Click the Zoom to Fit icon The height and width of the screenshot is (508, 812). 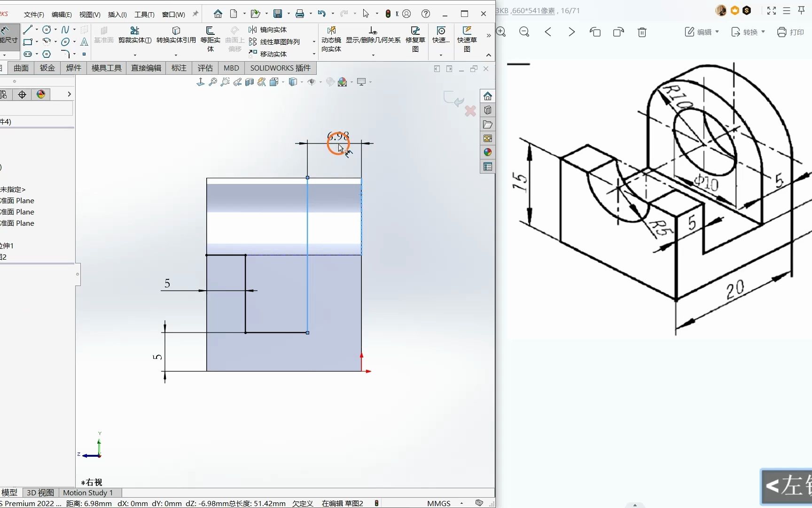coord(213,82)
